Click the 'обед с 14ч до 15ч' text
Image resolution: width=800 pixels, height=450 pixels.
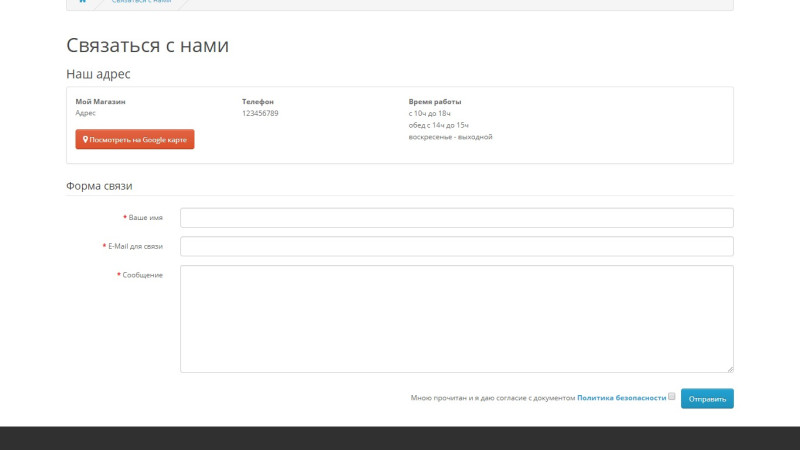coord(439,125)
